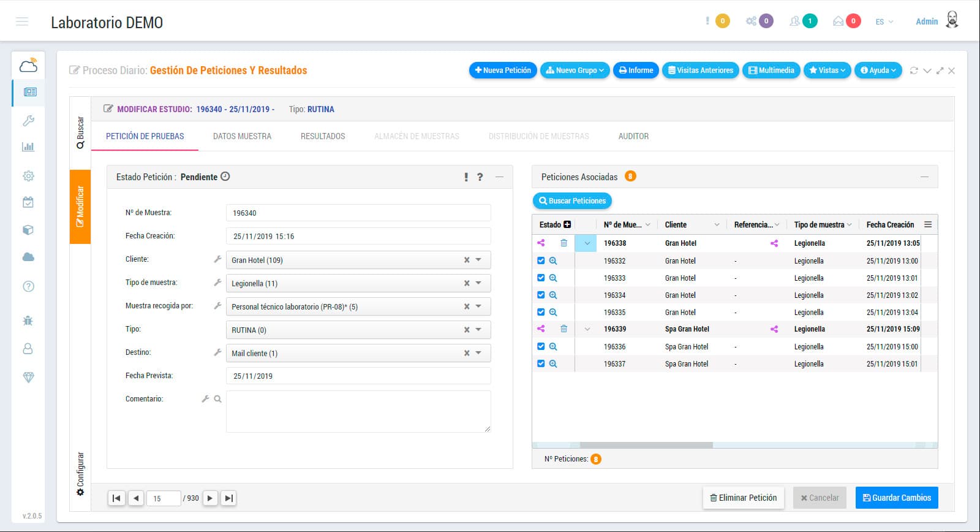Open Visitas Anteriores
Image resolution: width=980 pixels, height=532 pixels.
[x=700, y=70]
